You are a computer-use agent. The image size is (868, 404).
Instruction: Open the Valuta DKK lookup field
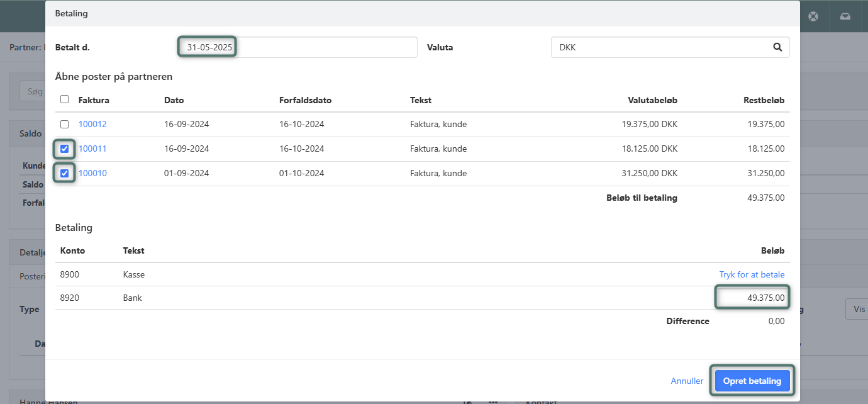coord(660,47)
